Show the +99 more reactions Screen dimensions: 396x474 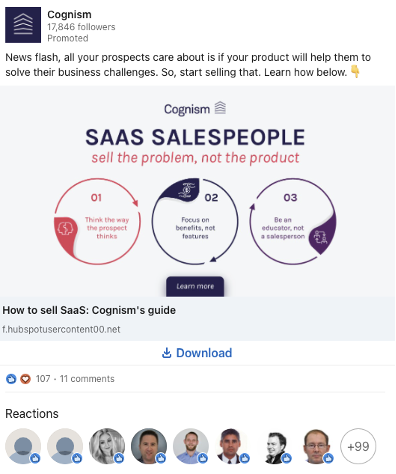[x=358, y=446]
